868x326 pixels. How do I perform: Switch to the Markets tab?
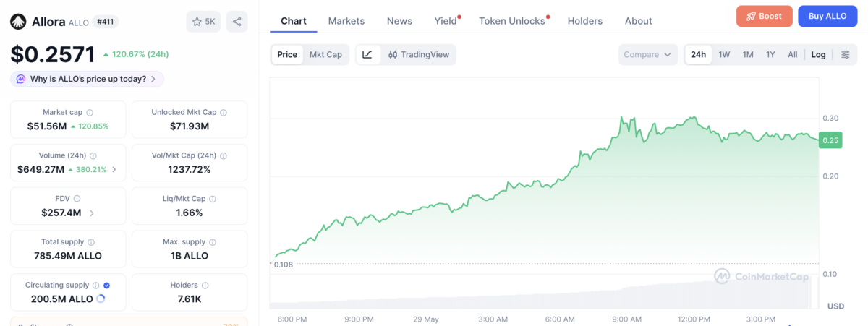pos(346,21)
